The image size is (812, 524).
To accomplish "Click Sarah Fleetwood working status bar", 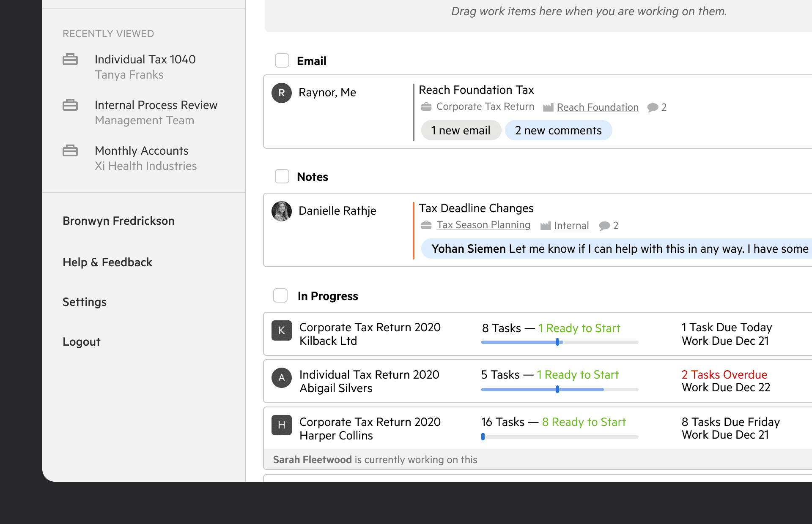I will tap(538, 459).
